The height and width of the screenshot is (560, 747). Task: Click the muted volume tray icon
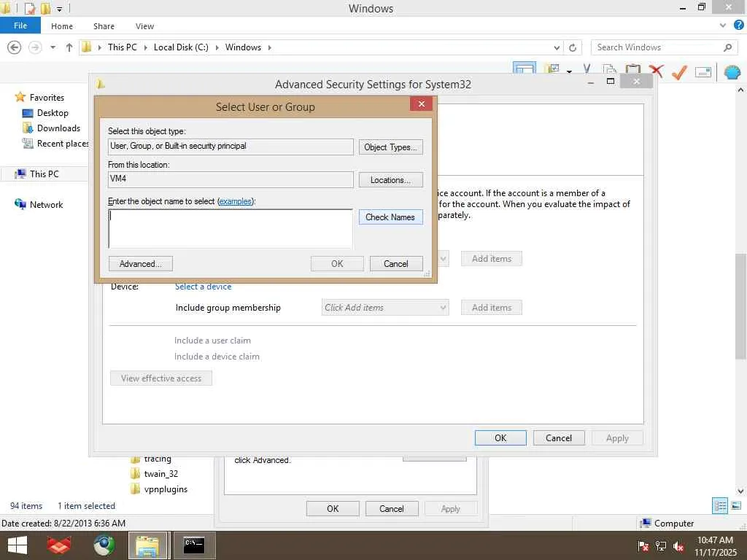click(x=678, y=546)
